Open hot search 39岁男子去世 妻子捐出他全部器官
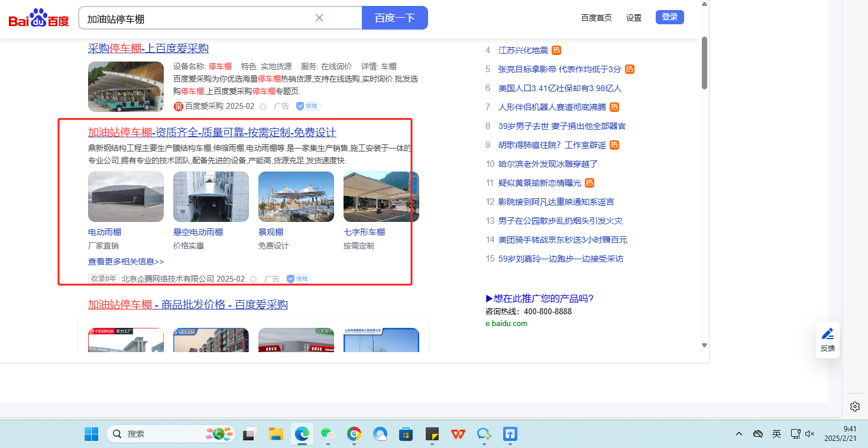Viewport: 868px width, 448px height. 562,126
